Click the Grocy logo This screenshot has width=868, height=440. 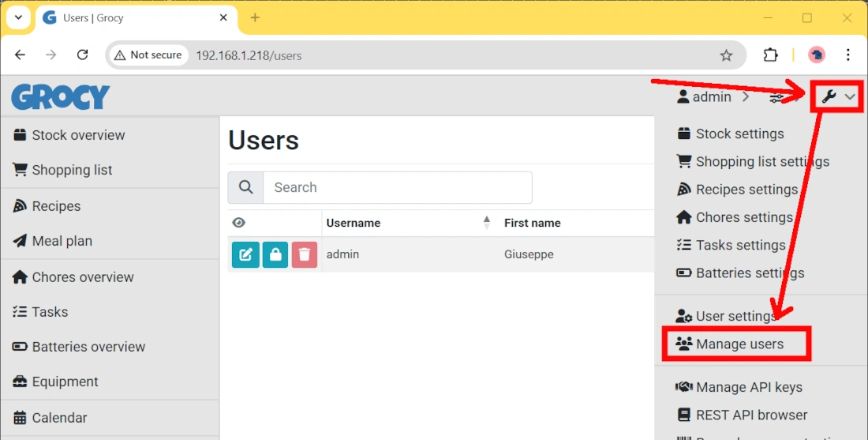60,97
